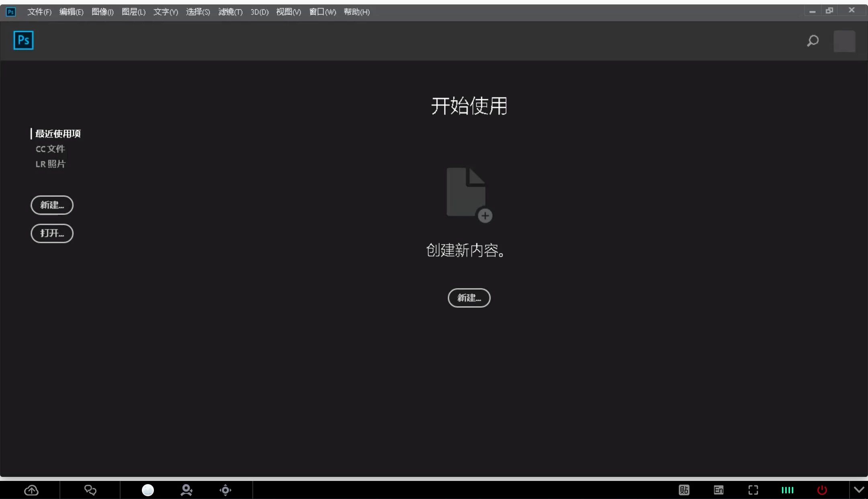Toggle the 贴 paste mode button
The image size is (868, 499).
[x=684, y=490]
